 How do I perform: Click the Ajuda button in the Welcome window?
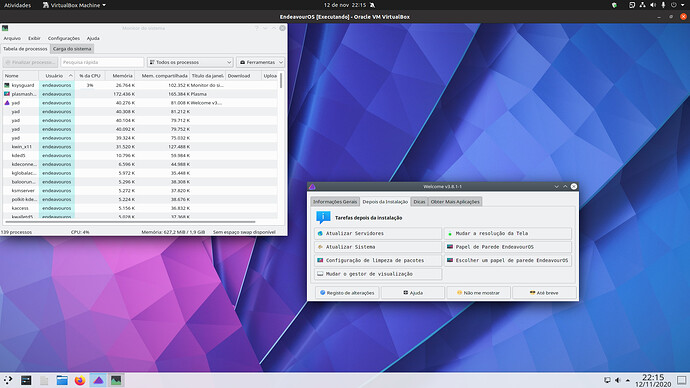point(413,293)
